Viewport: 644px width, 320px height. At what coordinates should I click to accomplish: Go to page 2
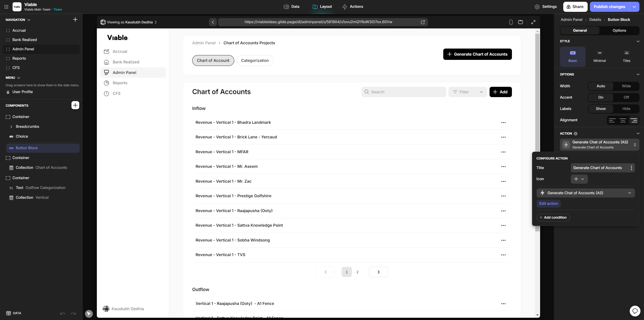(x=357, y=272)
